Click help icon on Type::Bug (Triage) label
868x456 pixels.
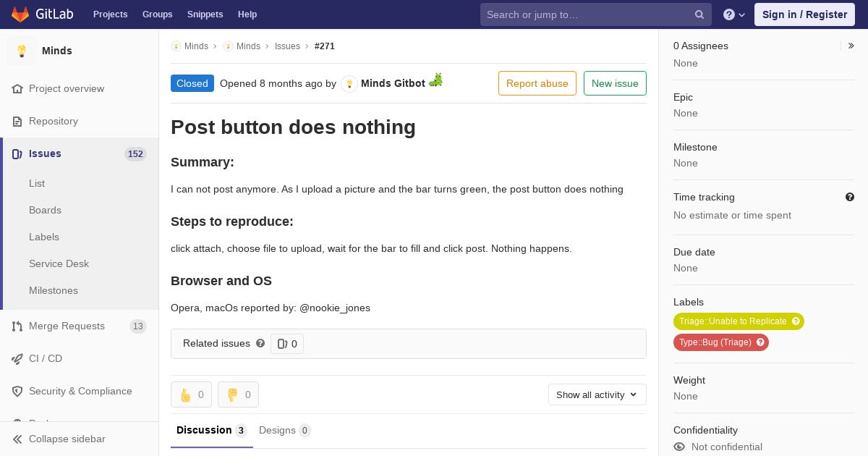point(761,342)
